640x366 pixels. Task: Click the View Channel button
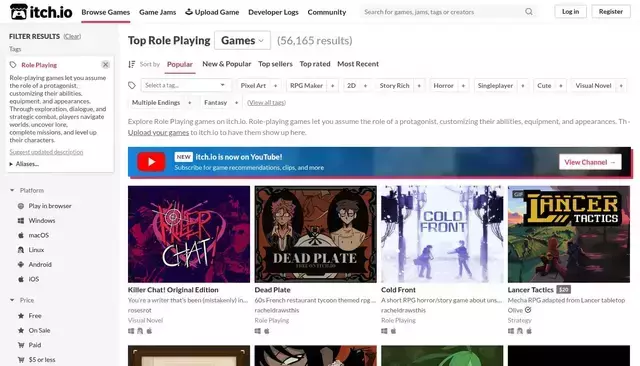coord(590,162)
